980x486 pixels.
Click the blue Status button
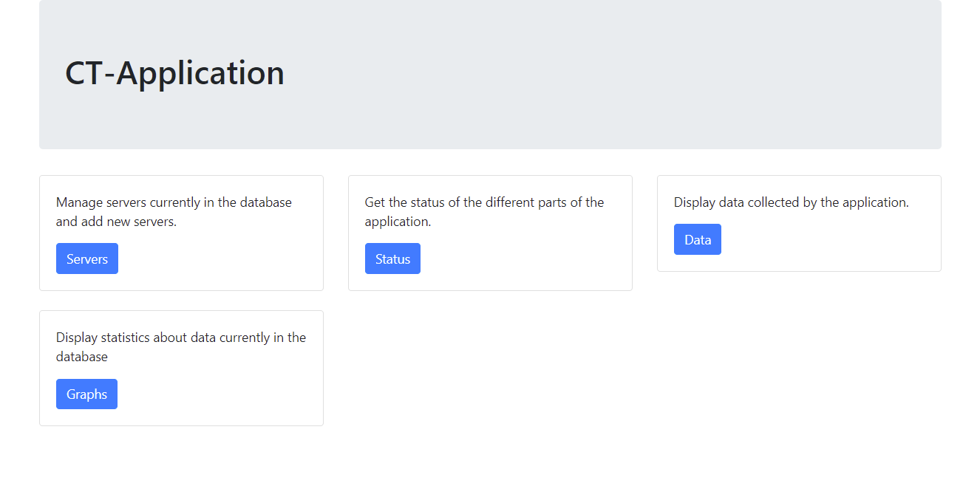tap(392, 259)
